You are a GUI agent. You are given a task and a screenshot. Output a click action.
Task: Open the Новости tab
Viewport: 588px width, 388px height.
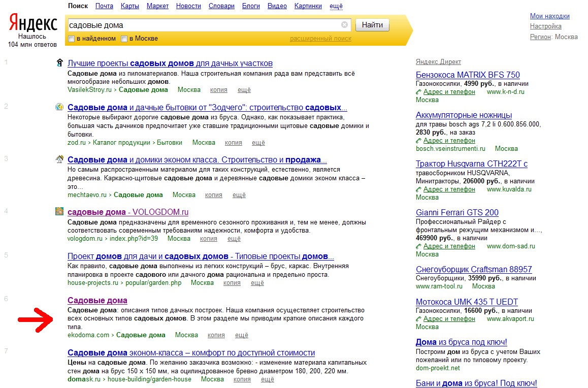[188, 6]
